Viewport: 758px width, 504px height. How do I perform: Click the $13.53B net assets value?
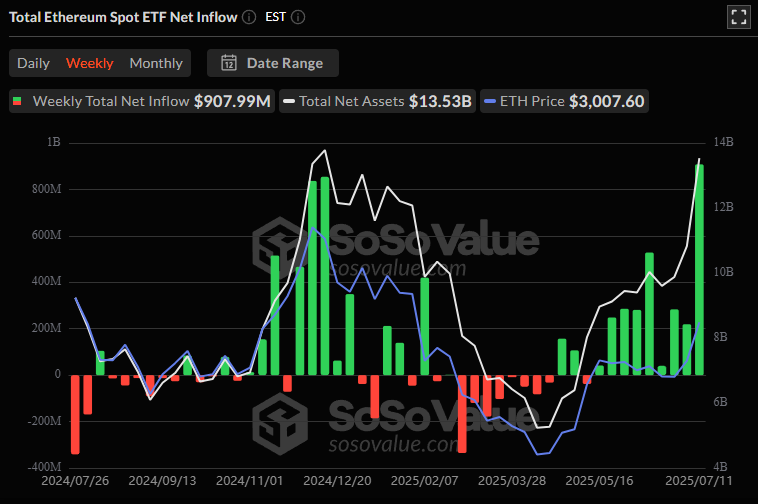(440, 101)
